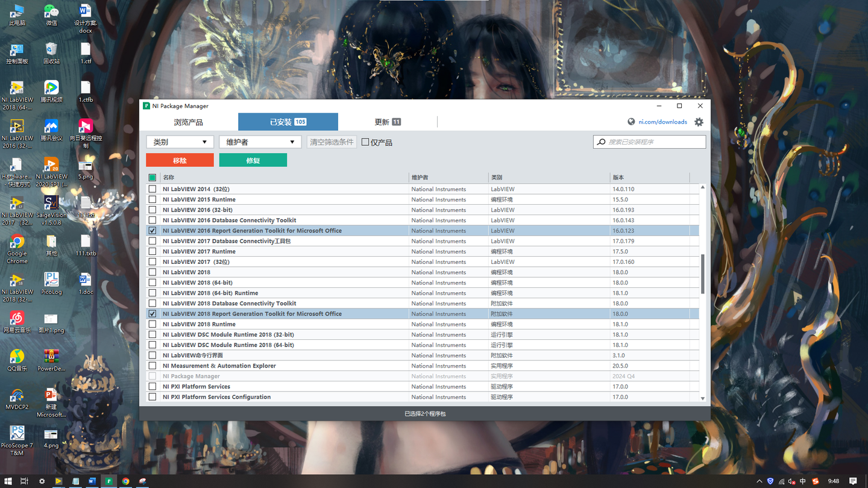Open the MVDCP2 desktop icon
The width and height of the screenshot is (868, 488).
(x=17, y=399)
